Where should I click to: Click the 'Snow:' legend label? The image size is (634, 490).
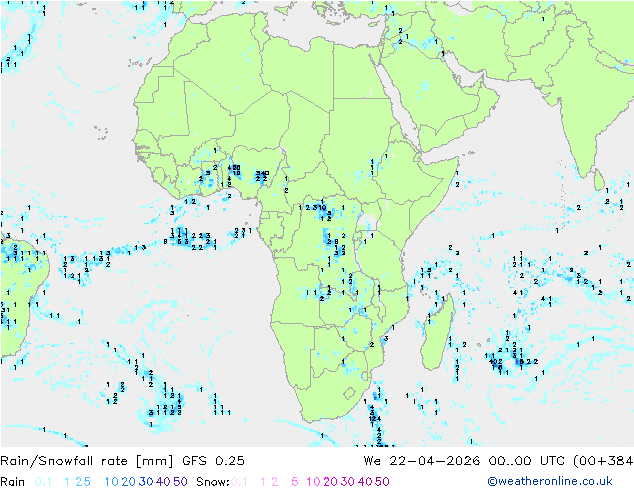213,482
